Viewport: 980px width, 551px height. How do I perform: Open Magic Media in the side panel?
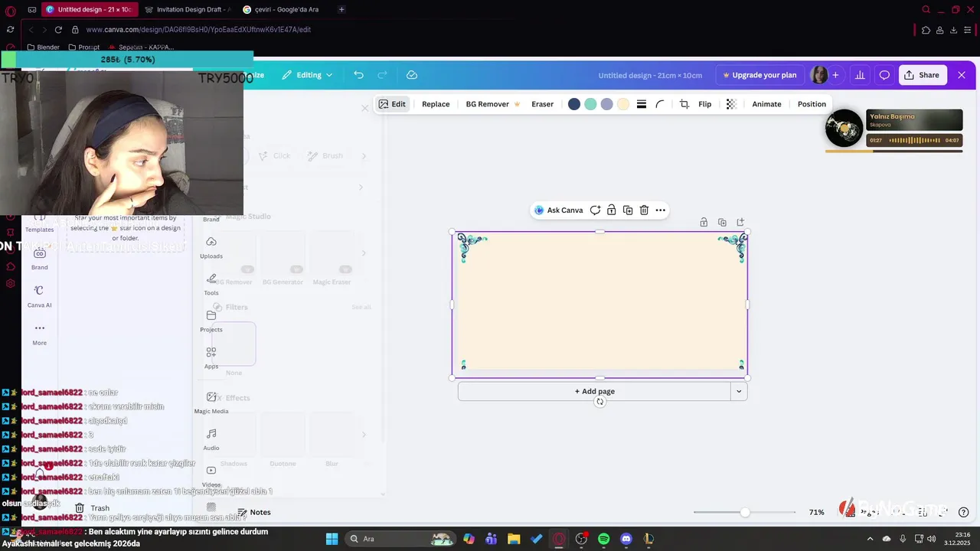(211, 402)
